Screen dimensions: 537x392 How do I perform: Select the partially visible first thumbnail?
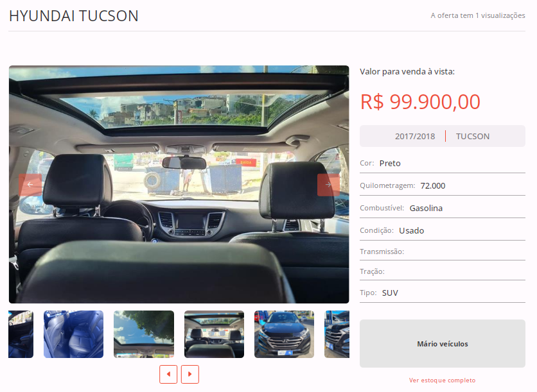tap(21, 334)
